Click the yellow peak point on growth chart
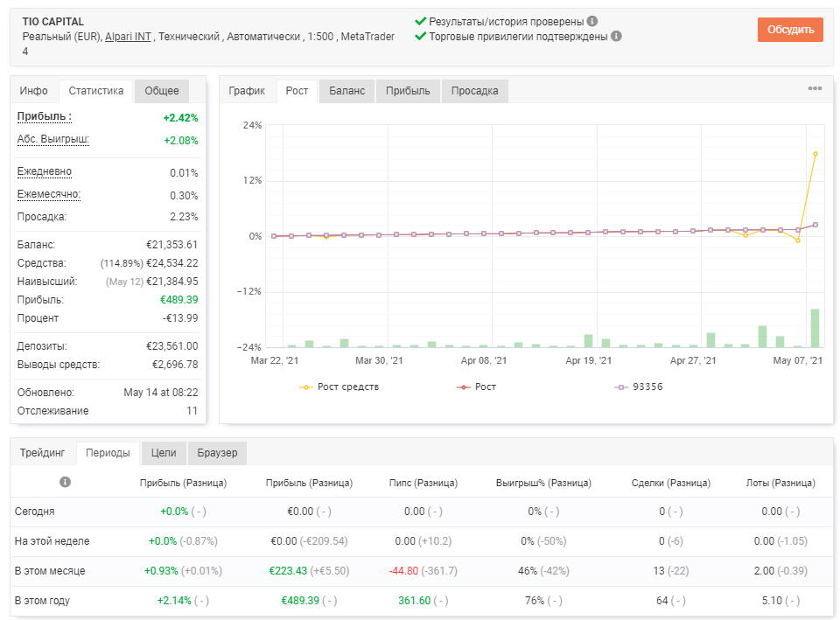 coord(815,154)
